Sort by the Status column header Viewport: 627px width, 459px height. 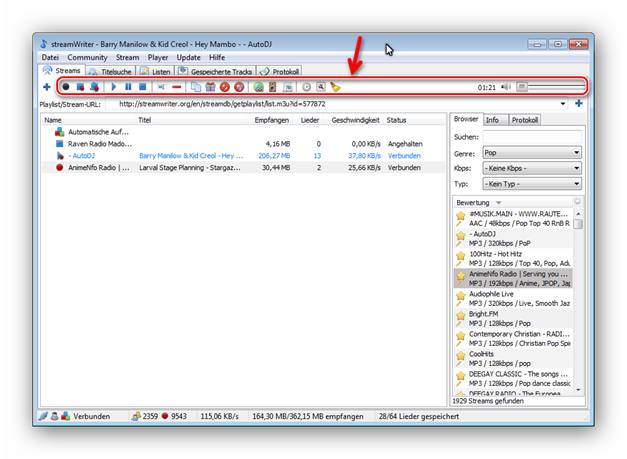[x=396, y=120]
